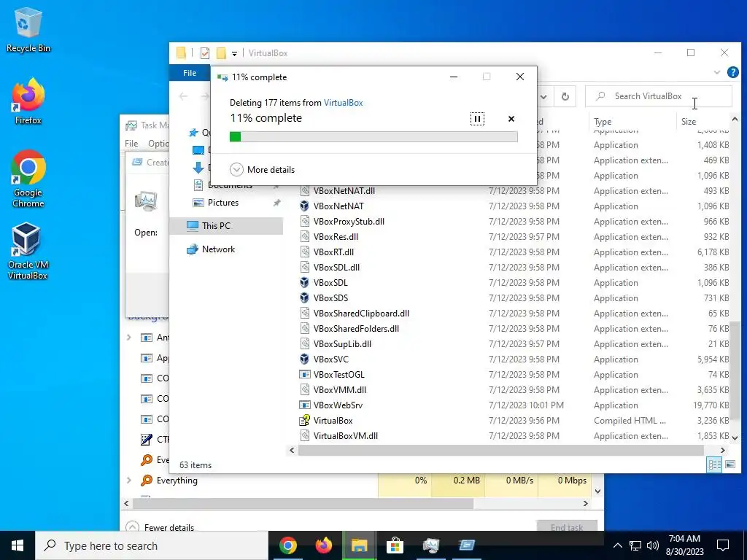Switch to Details view in Explorer status bar

tap(714, 464)
